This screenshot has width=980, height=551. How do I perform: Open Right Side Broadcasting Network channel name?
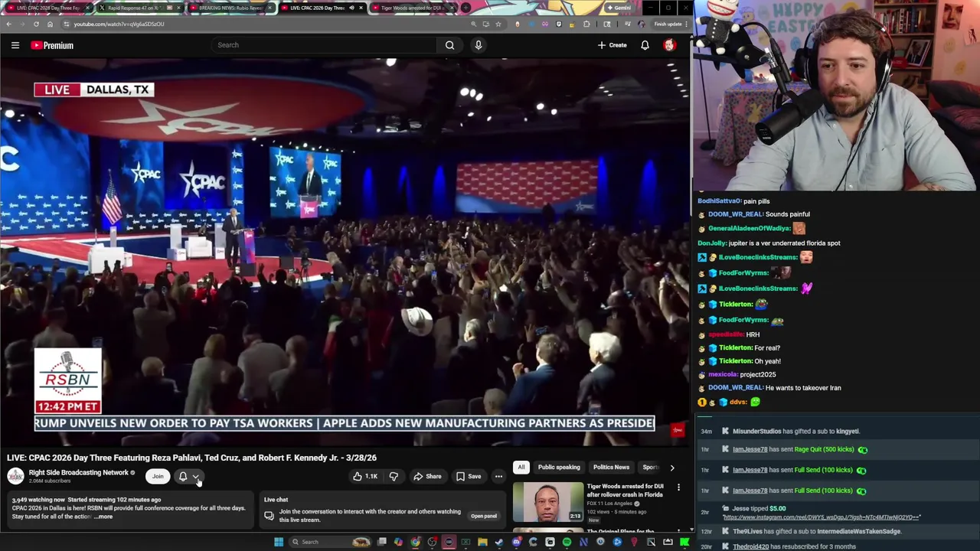click(79, 473)
